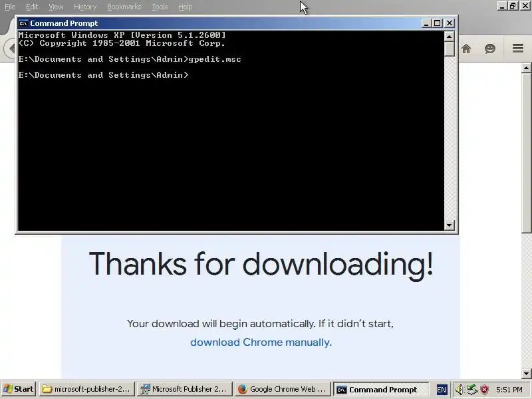Click the EN language indicator
This screenshot has width=532, height=399.
click(x=442, y=390)
